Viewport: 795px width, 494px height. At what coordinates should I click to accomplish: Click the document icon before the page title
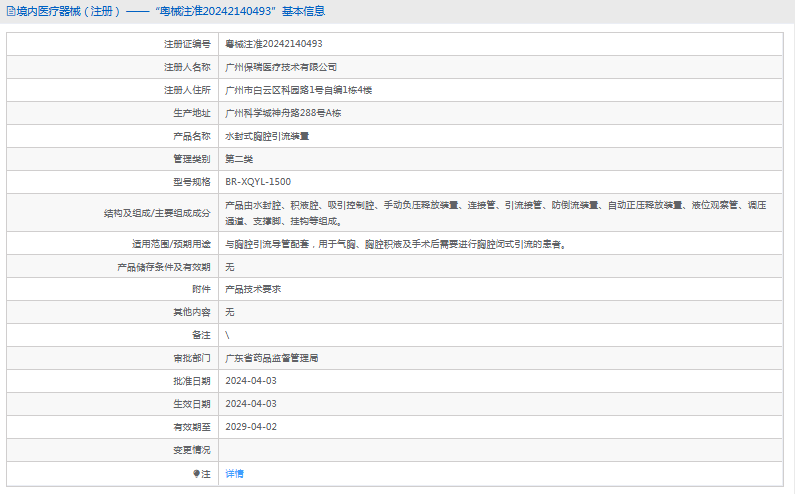[x=11, y=11]
